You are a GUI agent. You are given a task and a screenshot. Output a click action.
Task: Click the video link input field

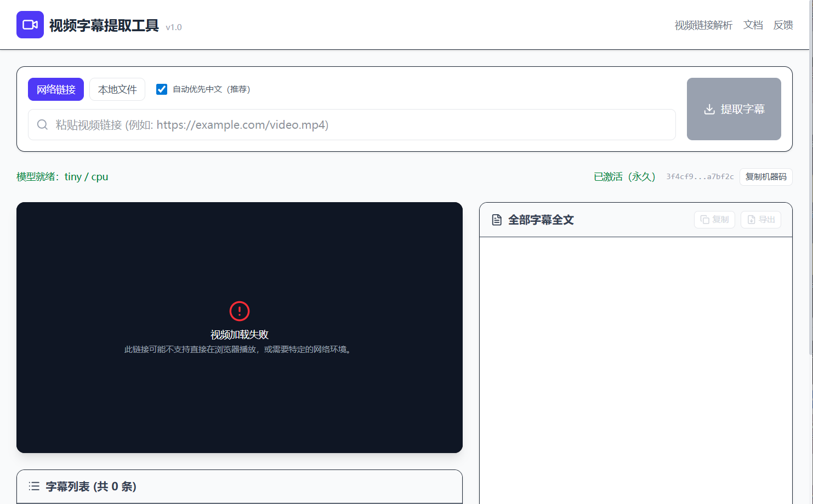352,125
